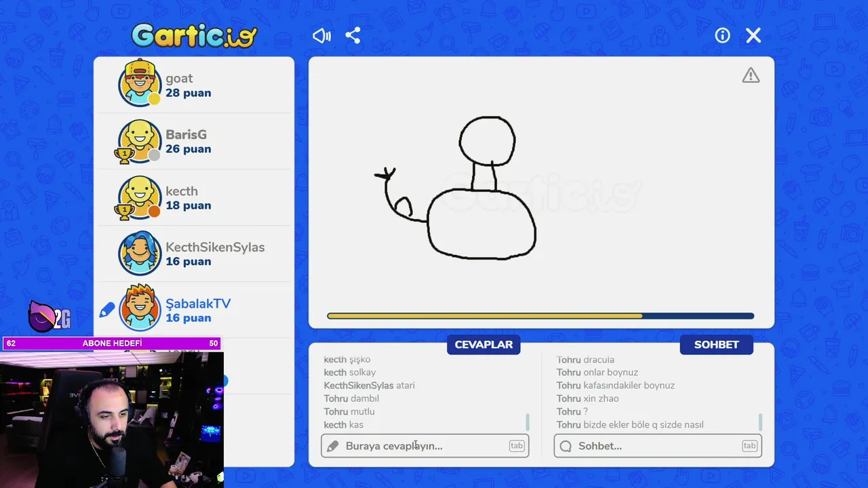Click the chat bubble icon in Sohbet field
This screenshot has height=488, width=868.
(566, 446)
